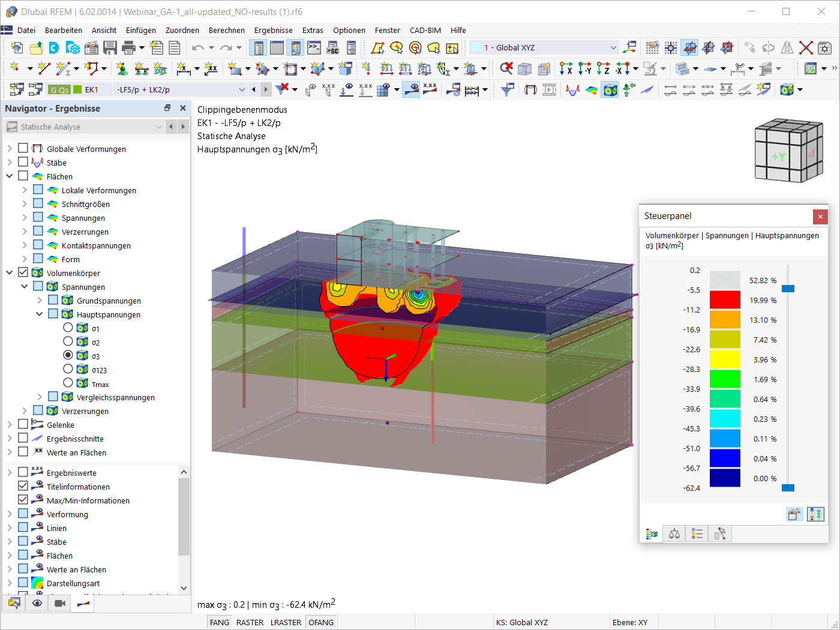
Task: Click the undo arrow icon
Action: [198, 47]
